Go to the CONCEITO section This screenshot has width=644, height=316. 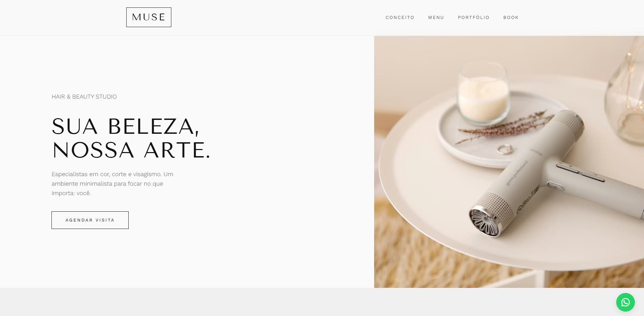[400, 18]
